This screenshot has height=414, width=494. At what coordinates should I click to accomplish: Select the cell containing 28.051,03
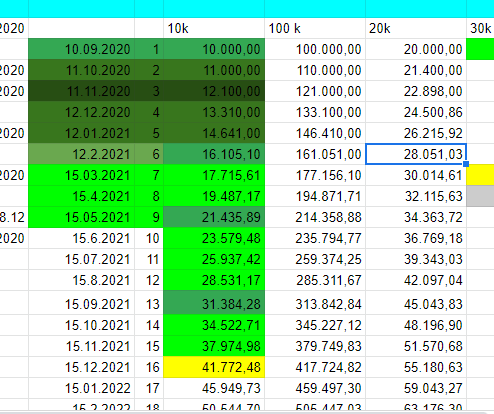click(416, 154)
